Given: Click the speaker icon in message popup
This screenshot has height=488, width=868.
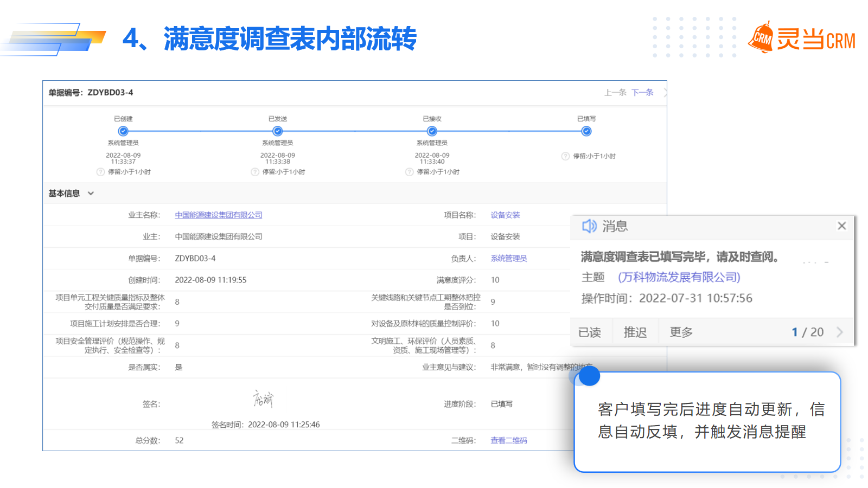Looking at the screenshot, I should pos(589,226).
